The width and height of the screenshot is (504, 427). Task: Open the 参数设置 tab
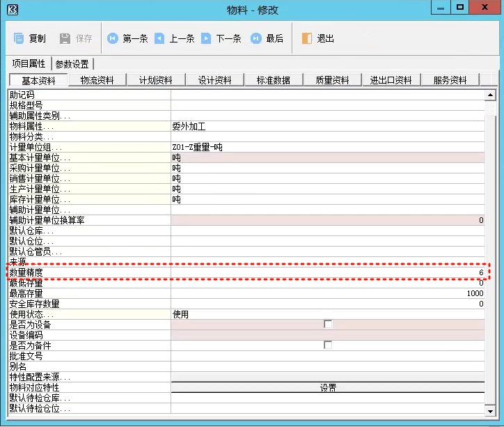pyautogui.click(x=72, y=64)
